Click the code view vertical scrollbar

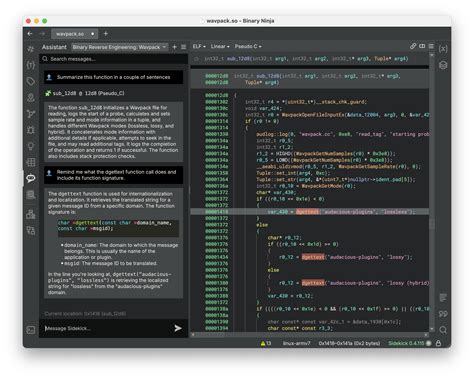click(432, 192)
